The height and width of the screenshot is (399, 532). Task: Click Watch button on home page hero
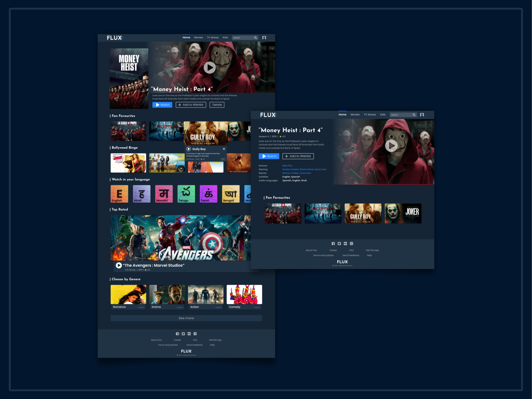[162, 105]
